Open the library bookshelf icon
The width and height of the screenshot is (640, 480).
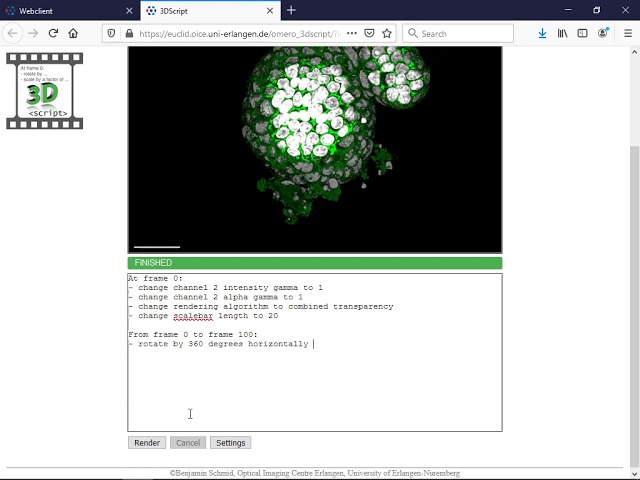click(x=562, y=33)
